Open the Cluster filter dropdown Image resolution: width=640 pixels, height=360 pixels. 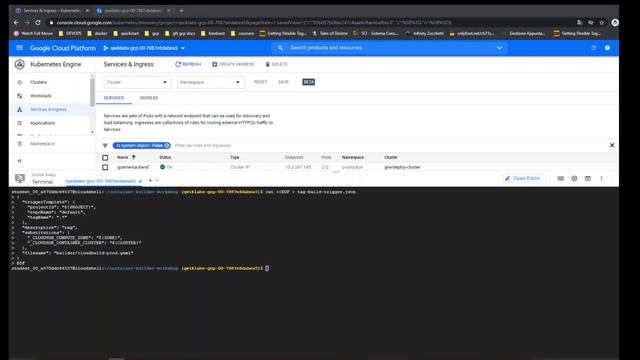coord(137,82)
